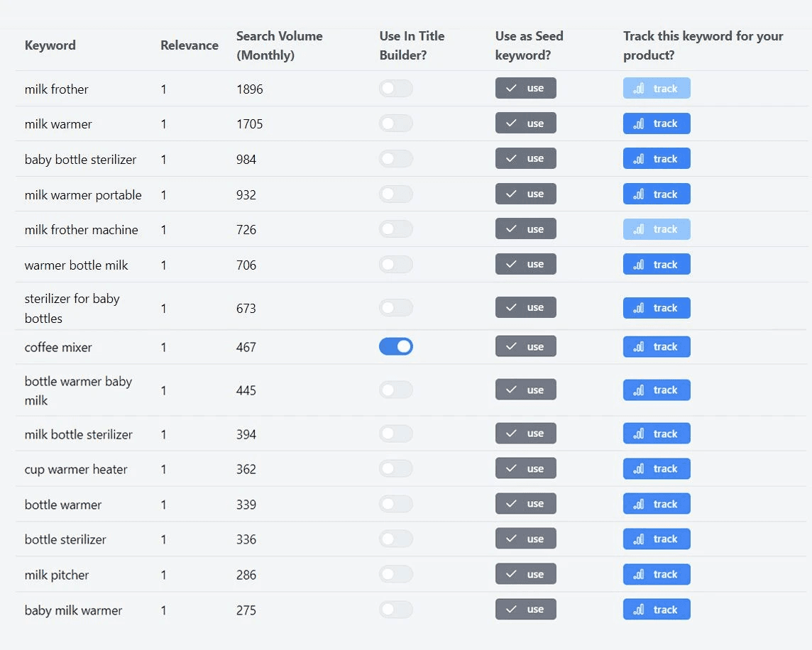Viewport: 812px width, 650px height.
Task: Click track chart icon for baby bottle sterilizer
Action: click(x=639, y=159)
